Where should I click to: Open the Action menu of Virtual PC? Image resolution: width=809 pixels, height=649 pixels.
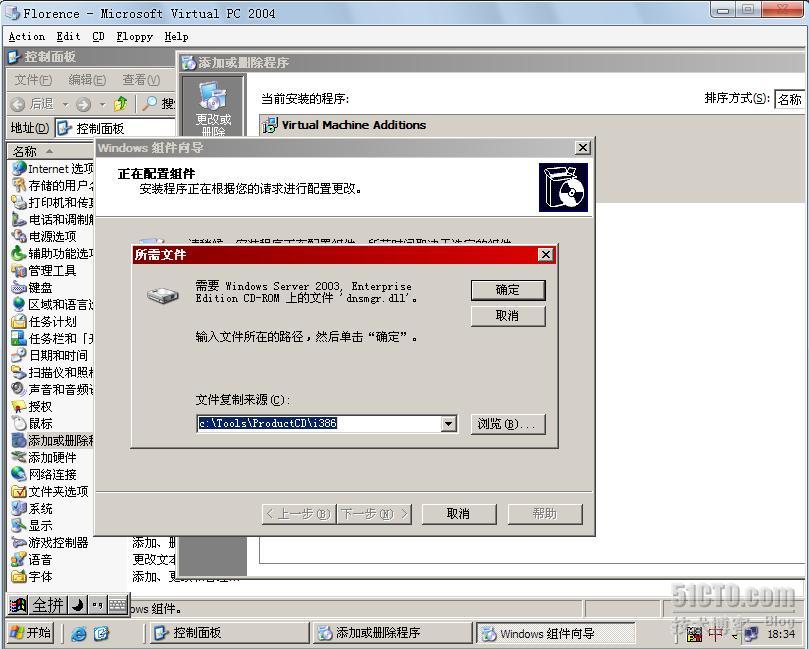click(27, 37)
